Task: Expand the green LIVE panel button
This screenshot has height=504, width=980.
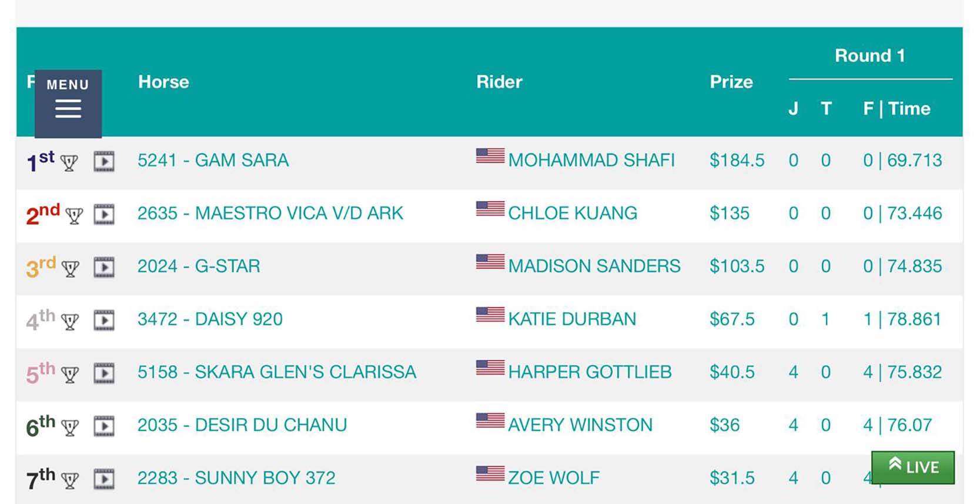Action: pyautogui.click(x=912, y=468)
